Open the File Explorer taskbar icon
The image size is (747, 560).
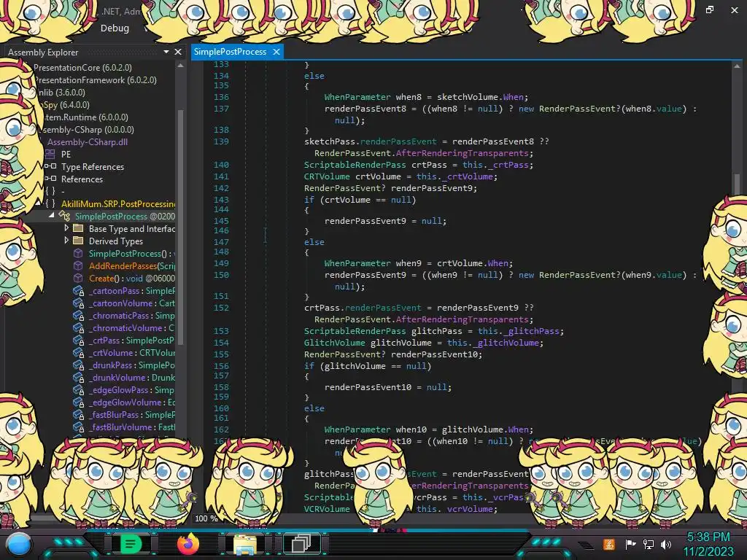(245, 544)
